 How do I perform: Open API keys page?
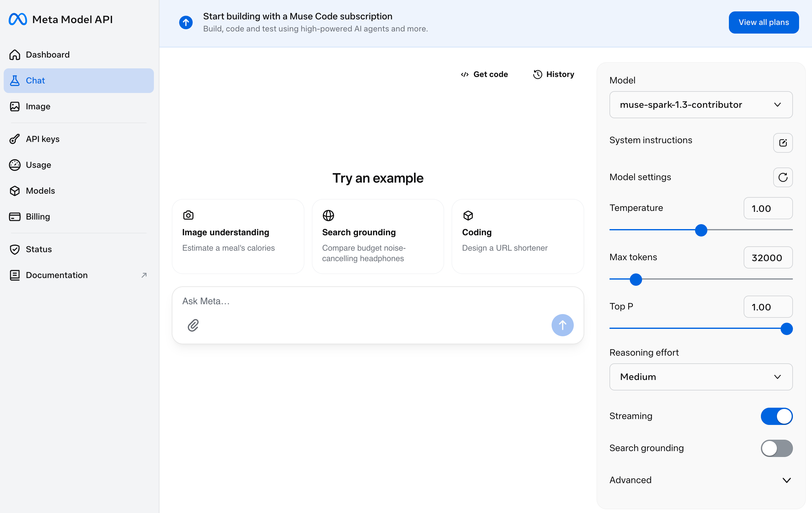tap(78, 139)
